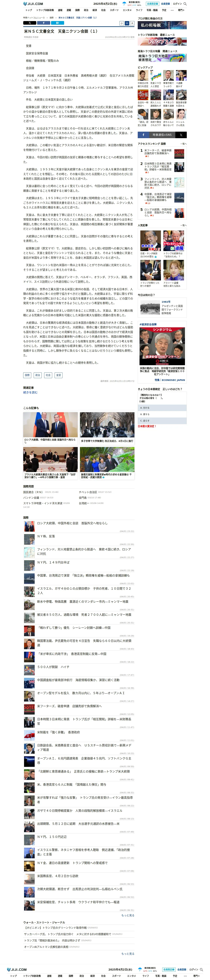Click the 会員限定 button in header
Viewport: 210px width, 980px height.
click(152, 4)
